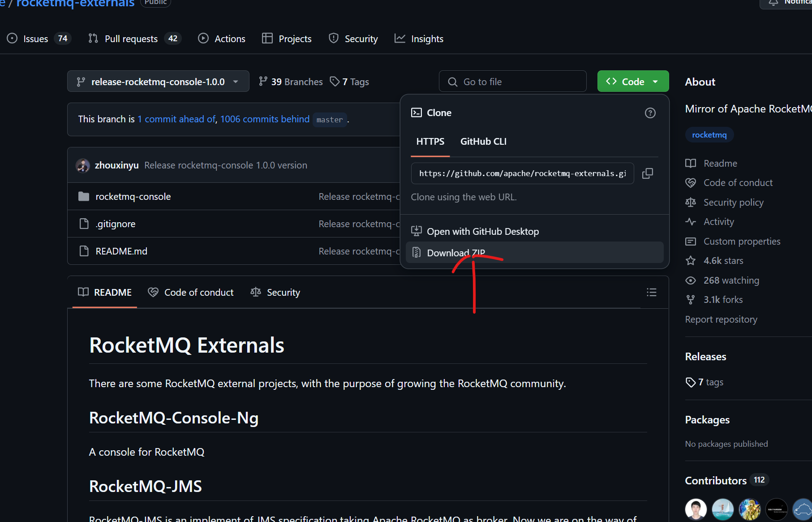
Task: Click the Actions play icon
Action: [203, 39]
